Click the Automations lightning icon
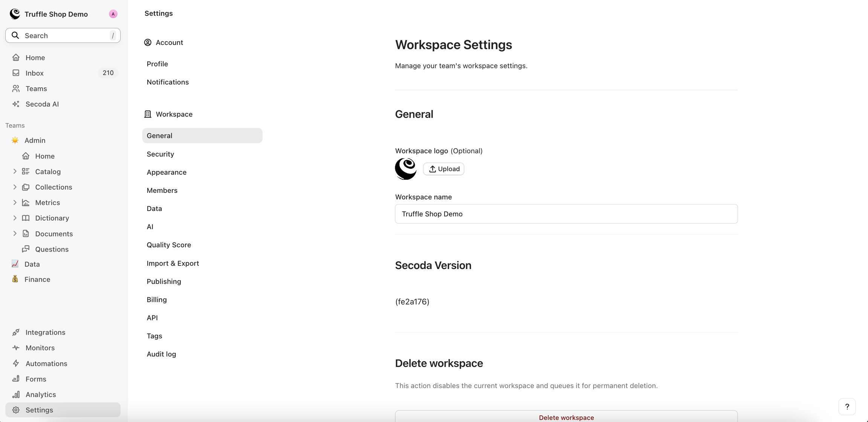This screenshot has height=422, width=868. click(16, 364)
